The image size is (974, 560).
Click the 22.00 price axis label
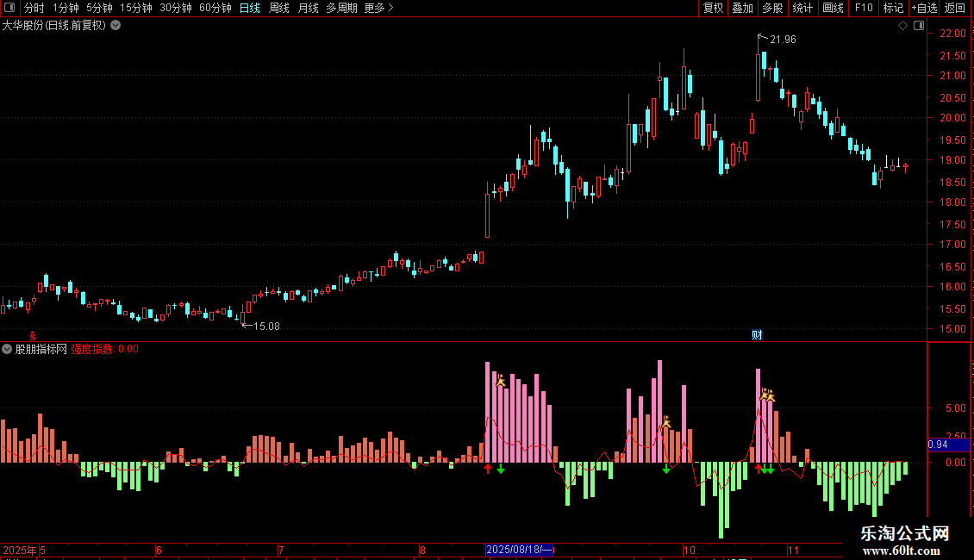[952, 34]
